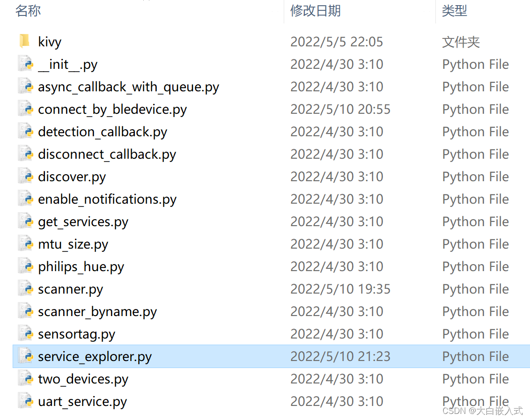Viewport: 530px width, 420px height.
Task: Click file name scanner_byname.py
Action: pyautogui.click(x=97, y=312)
